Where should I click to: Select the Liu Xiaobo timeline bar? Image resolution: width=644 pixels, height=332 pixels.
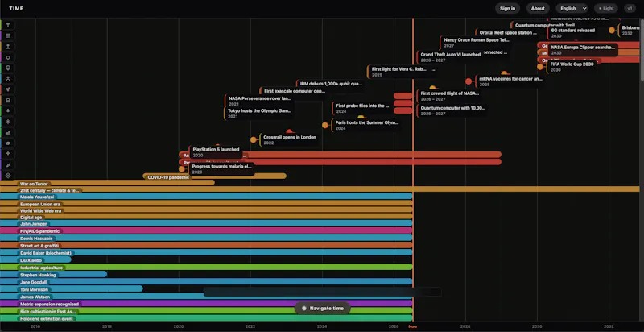click(35, 259)
